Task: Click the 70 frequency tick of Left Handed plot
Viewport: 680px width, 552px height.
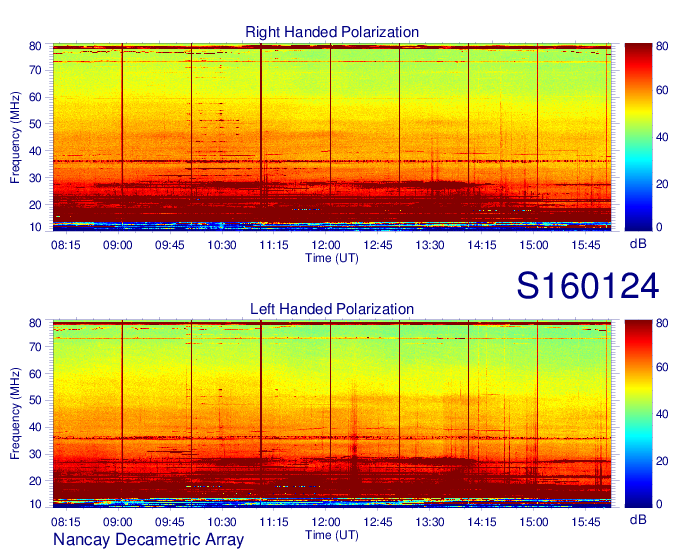Action: [35, 347]
